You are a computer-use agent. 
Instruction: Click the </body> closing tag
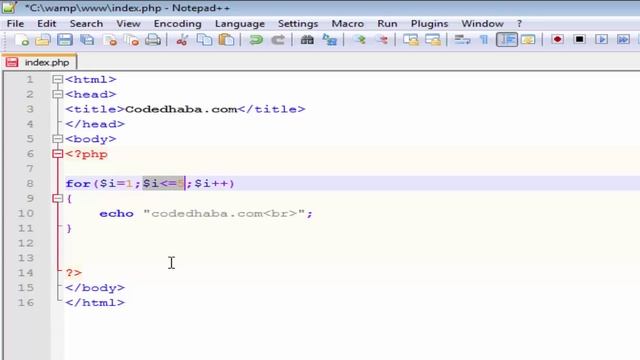pyautogui.click(x=95, y=288)
